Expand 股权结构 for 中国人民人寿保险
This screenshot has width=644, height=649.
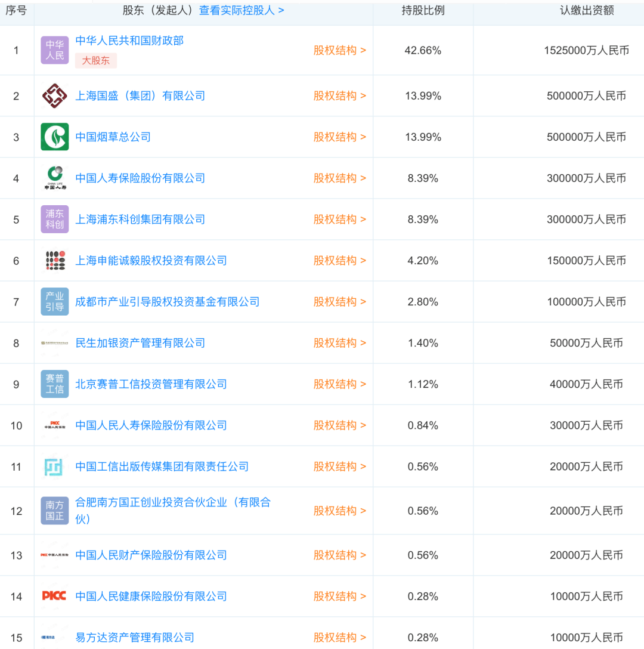click(340, 425)
